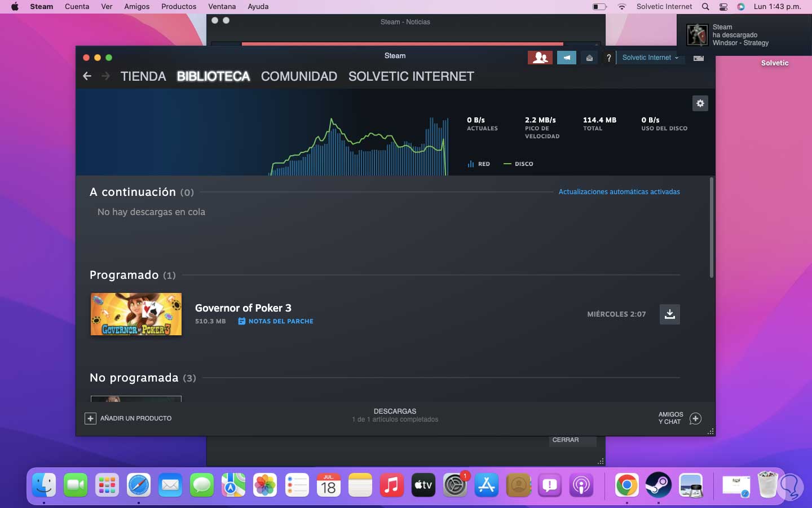The height and width of the screenshot is (508, 812).
Task: Launch Google Chrome from the dock
Action: coord(626,484)
